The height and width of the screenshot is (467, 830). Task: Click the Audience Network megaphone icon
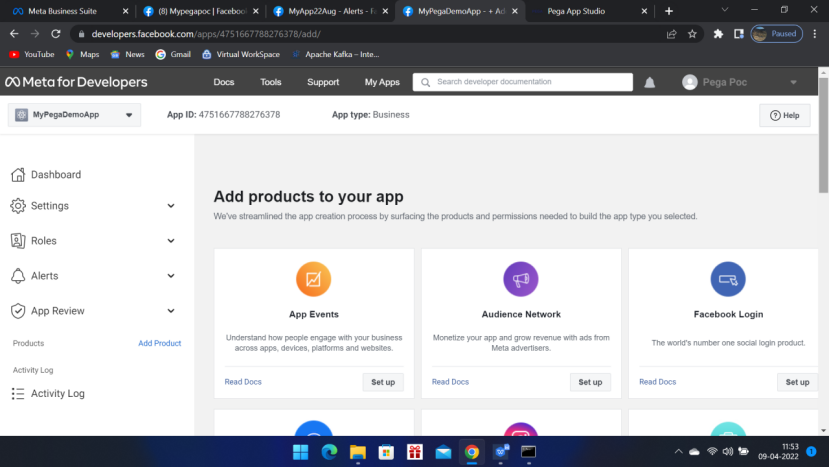pyautogui.click(x=521, y=279)
